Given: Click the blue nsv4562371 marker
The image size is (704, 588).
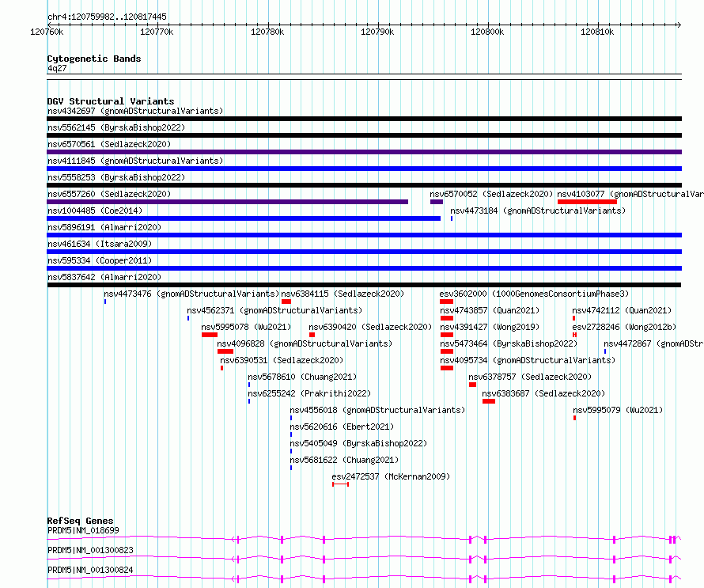Looking at the screenshot, I should point(188,318).
